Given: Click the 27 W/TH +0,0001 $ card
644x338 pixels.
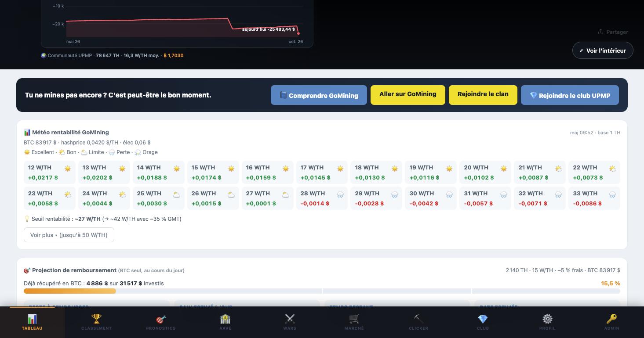Looking at the screenshot, I should 267,198.
